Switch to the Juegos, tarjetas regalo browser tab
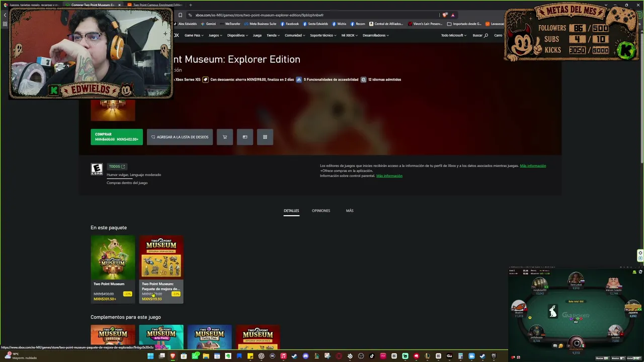 pos(31,5)
